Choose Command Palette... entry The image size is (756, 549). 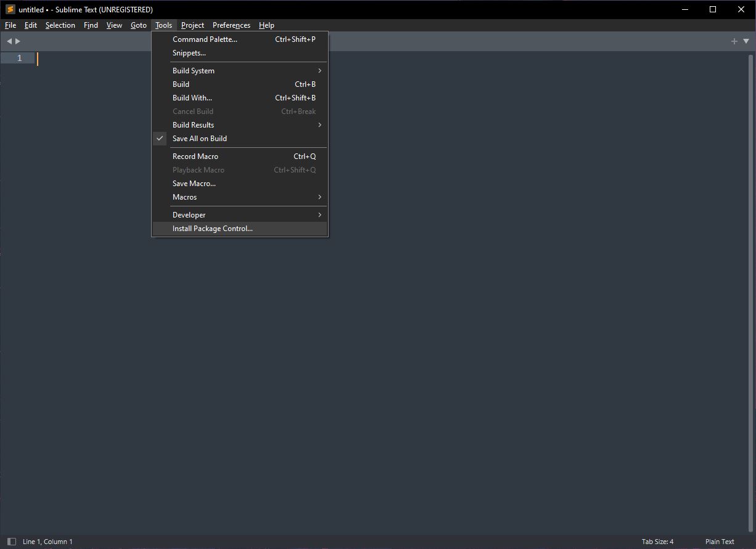pyautogui.click(x=240, y=39)
